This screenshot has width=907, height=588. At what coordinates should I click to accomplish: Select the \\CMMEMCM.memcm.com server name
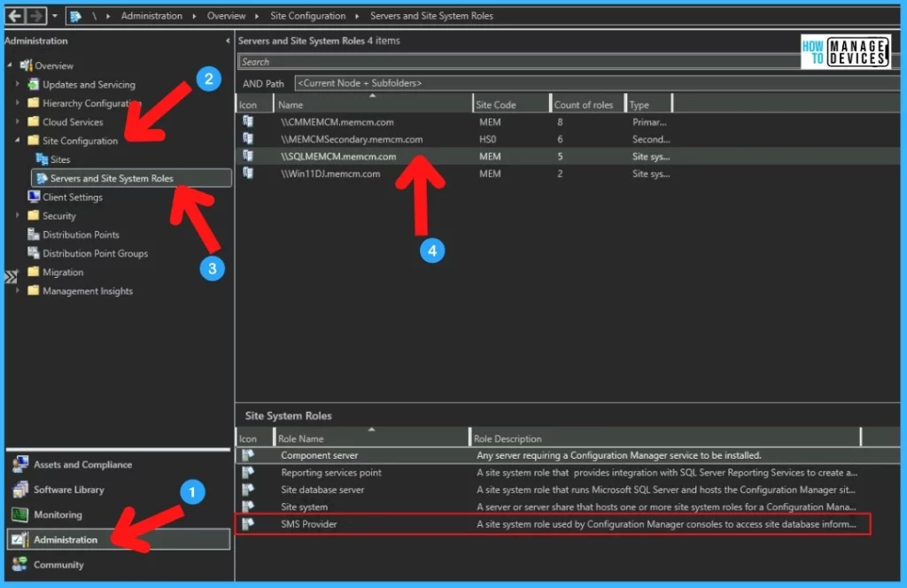pos(337,122)
